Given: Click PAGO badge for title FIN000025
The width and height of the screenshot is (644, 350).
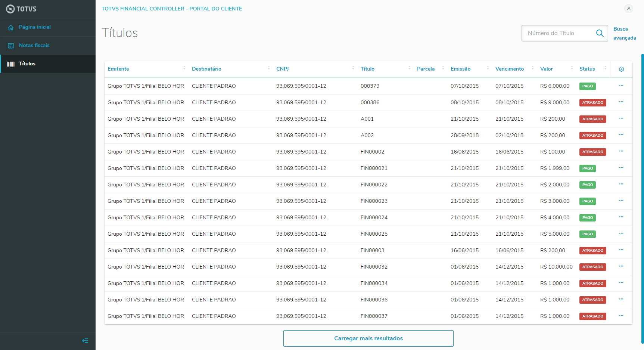Looking at the screenshot, I should pyautogui.click(x=588, y=234).
